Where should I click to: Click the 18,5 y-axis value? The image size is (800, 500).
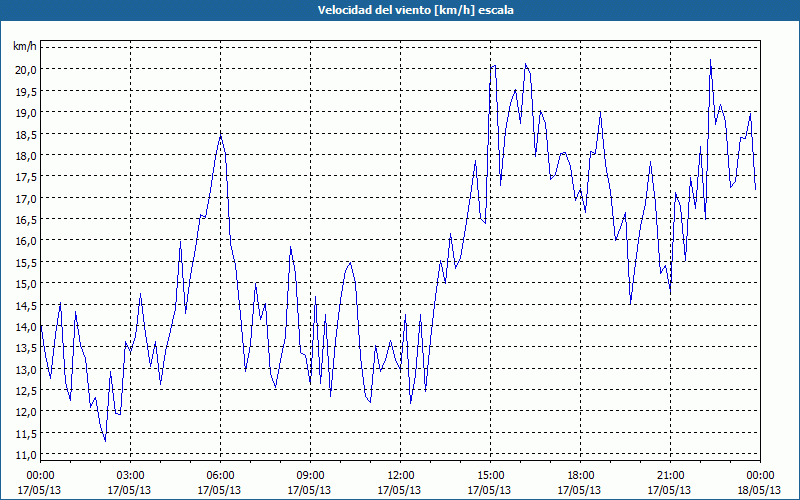(27, 134)
